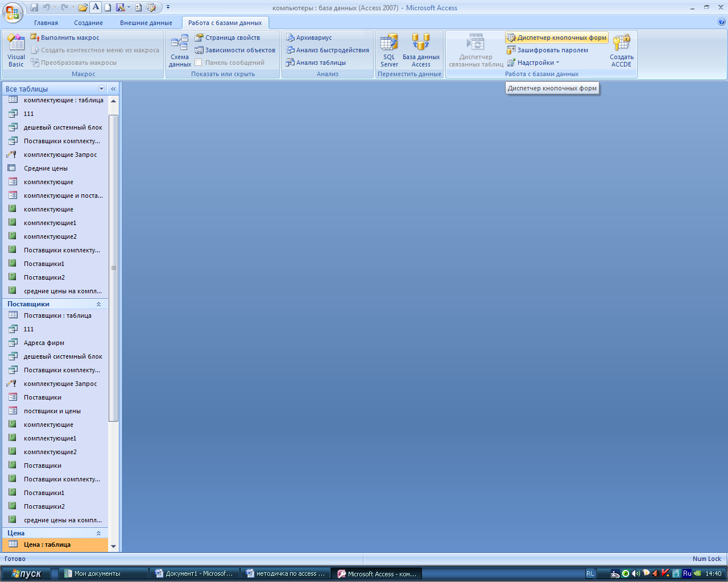Launch Архивариус database documenter
Image resolution: width=728 pixels, height=582 pixels.
pos(309,38)
